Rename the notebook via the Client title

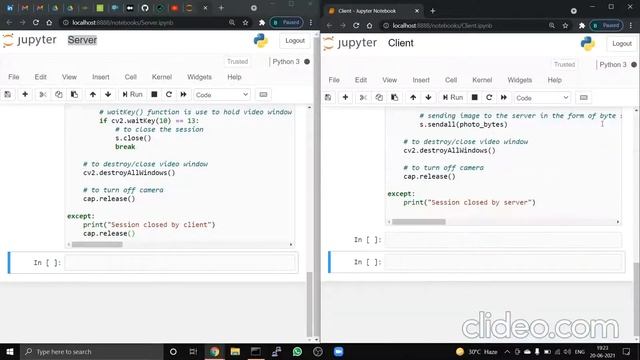coord(401,43)
